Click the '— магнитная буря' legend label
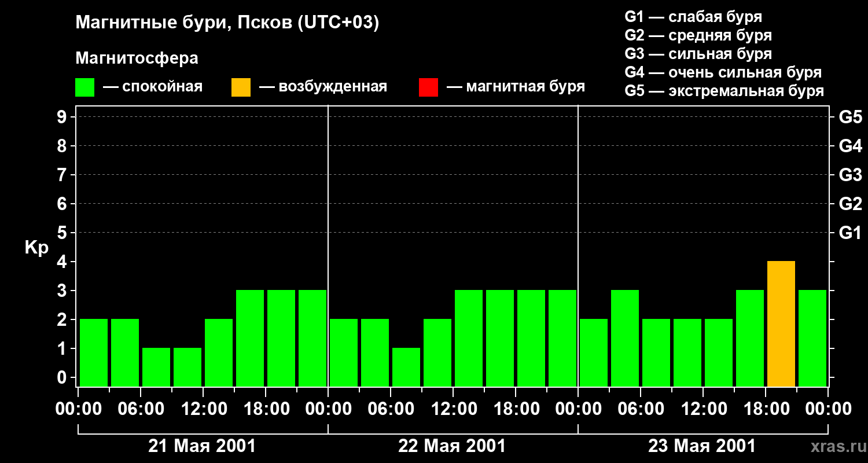The width and height of the screenshot is (868, 463). tap(516, 87)
